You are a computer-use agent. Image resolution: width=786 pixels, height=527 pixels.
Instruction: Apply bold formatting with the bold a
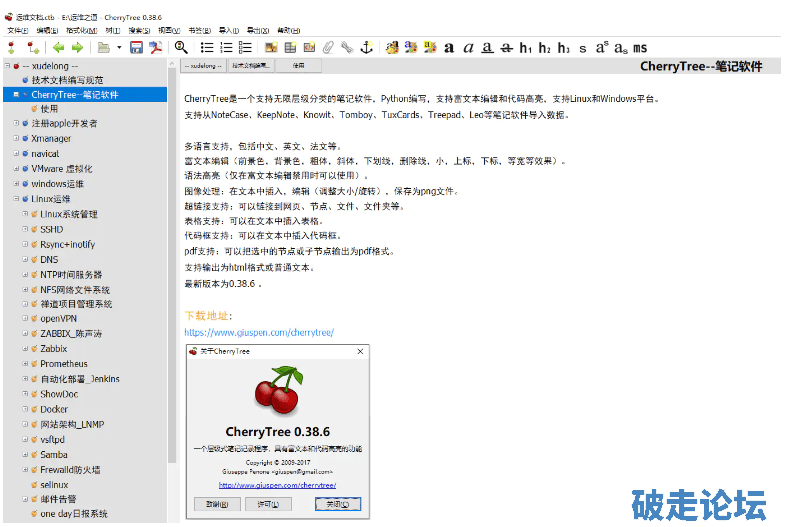tap(449, 47)
